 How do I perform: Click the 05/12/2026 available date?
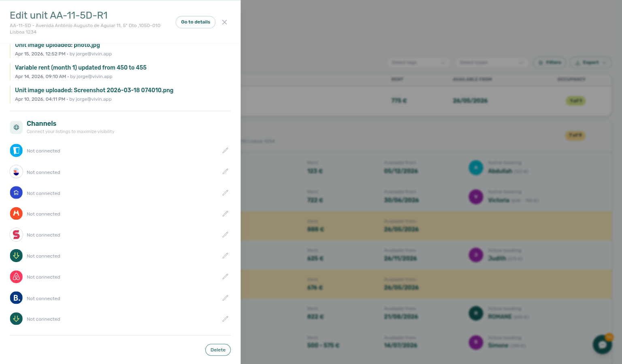401,171
